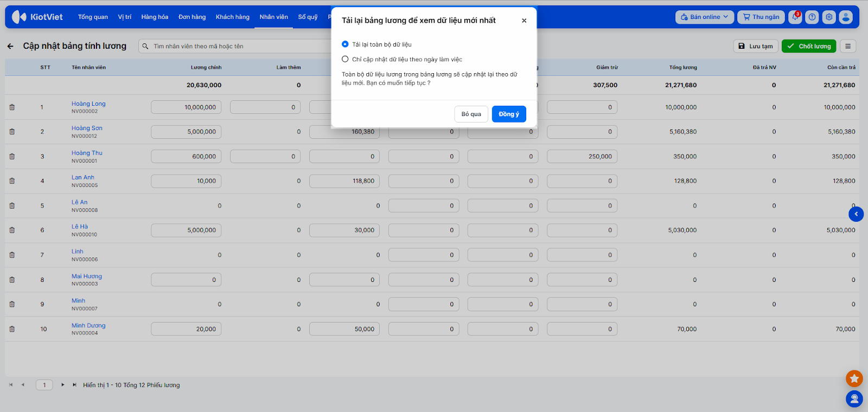This screenshot has height=412, width=868.
Task: Select 'Tải lại toàn bộ dữ liệu' radio option
Action: tap(345, 44)
